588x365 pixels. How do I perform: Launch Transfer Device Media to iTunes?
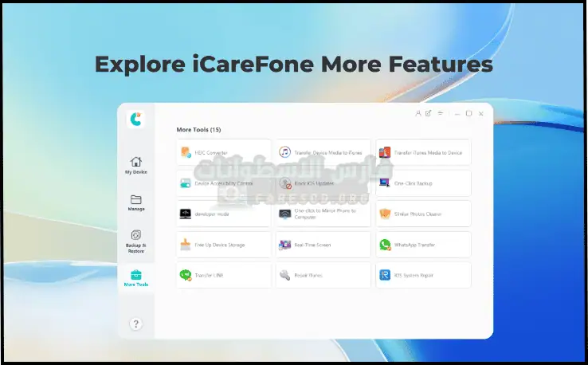click(323, 151)
